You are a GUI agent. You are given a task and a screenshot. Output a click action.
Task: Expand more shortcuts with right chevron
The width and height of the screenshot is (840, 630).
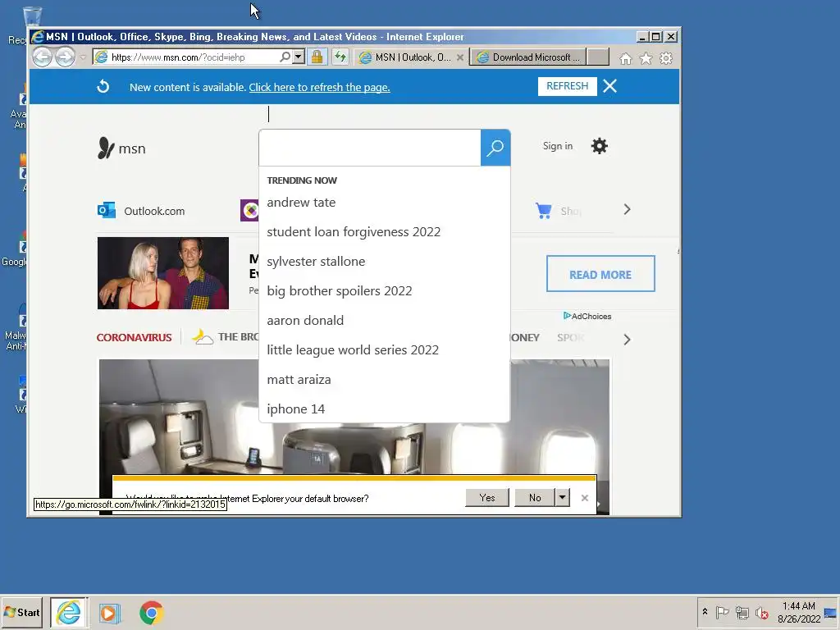(627, 209)
